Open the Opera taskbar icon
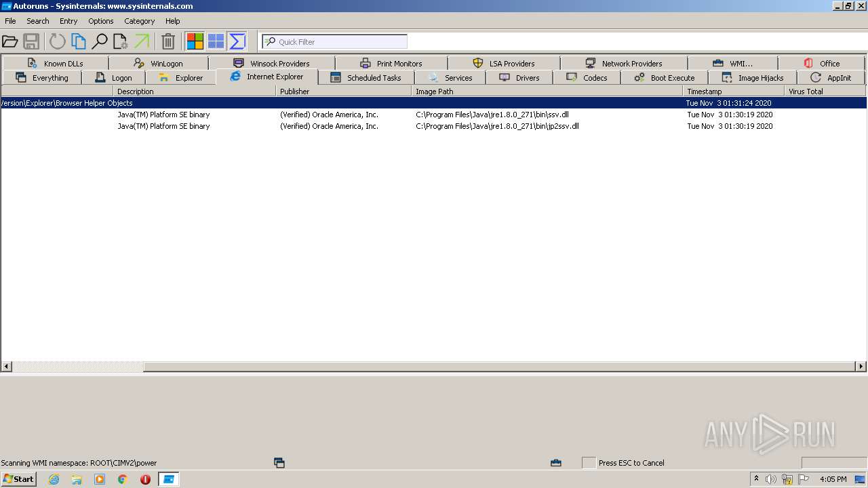The image size is (868, 488). click(x=145, y=479)
